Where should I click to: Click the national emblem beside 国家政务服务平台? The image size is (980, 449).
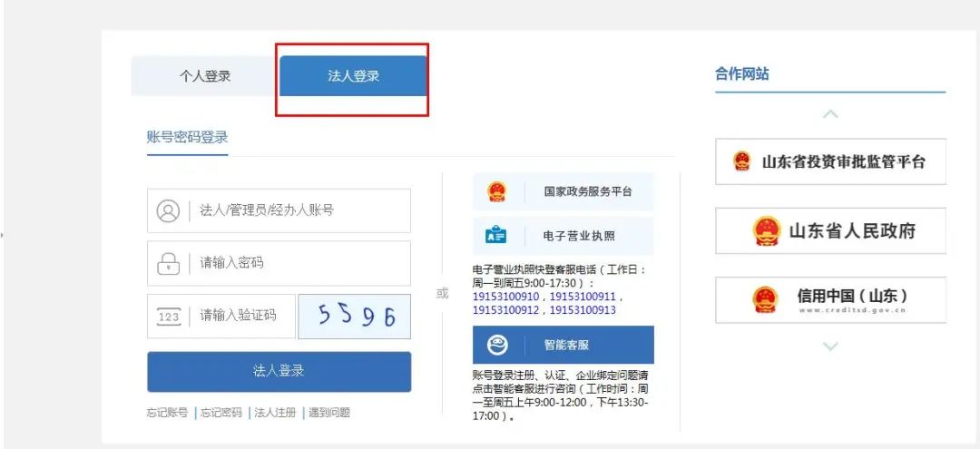point(496,191)
